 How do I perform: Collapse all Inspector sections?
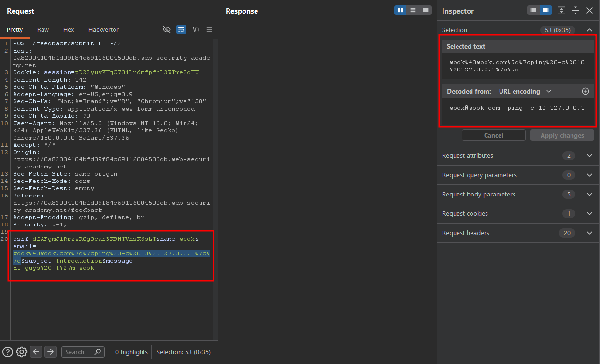pyautogui.click(x=575, y=10)
